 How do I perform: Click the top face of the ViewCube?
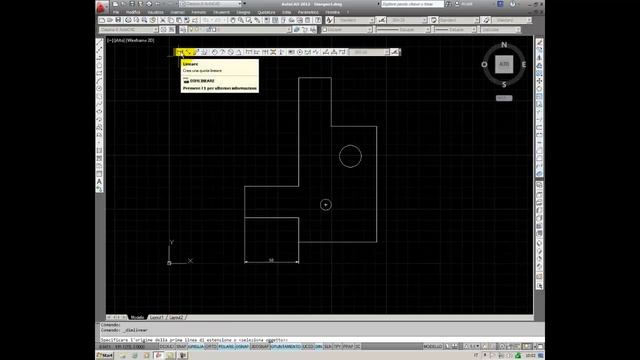click(504, 64)
